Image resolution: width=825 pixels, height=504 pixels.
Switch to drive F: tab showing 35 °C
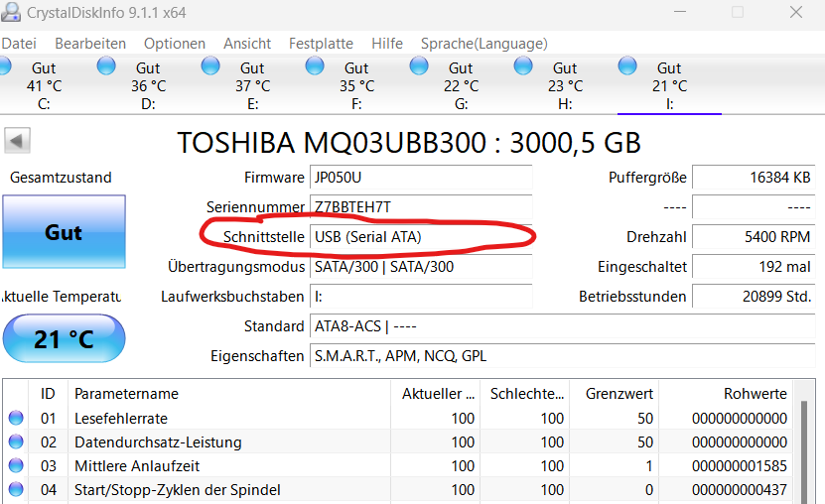click(356, 85)
